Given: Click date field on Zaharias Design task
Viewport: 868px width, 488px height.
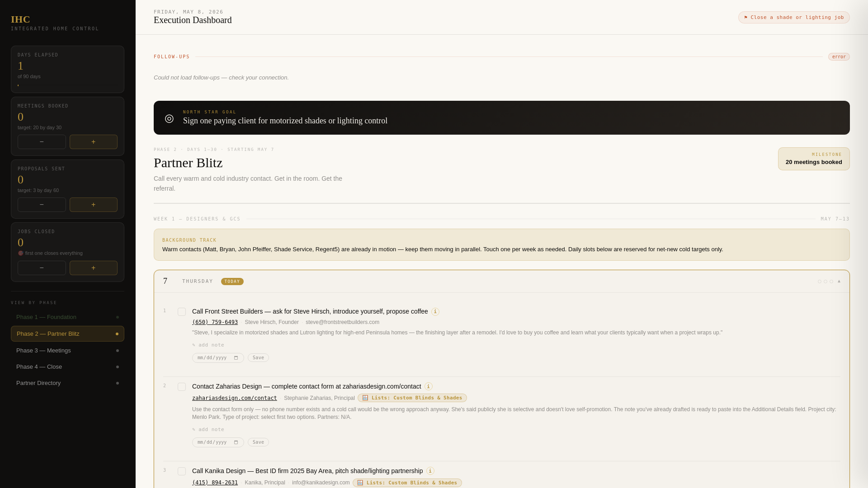Looking at the screenshot, I should point(218,442).
